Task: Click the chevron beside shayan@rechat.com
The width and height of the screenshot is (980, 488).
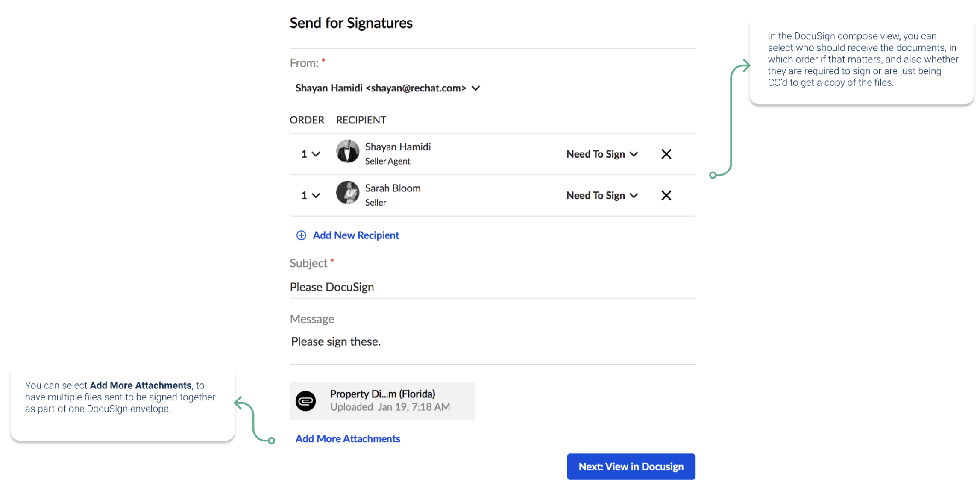Action: point(476,88)
